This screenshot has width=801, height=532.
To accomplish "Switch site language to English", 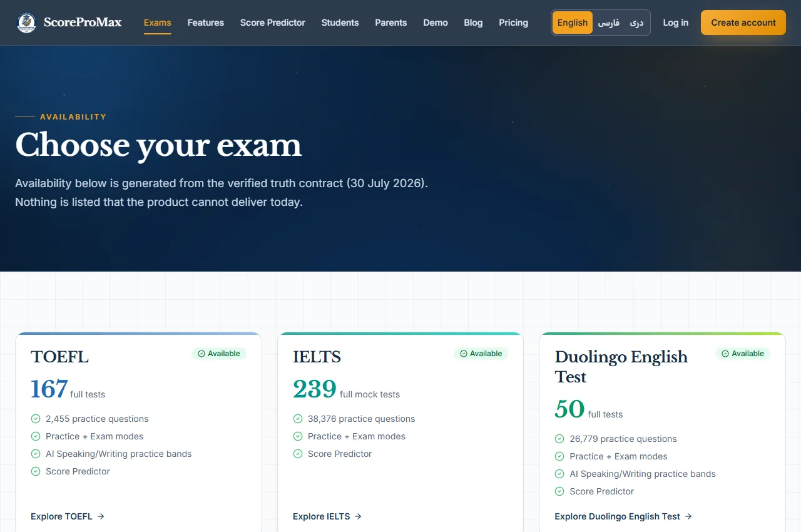I will pos(573,23).
